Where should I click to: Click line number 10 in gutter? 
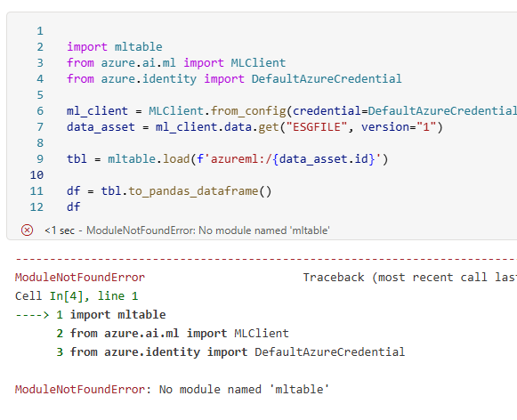[36, 175]
